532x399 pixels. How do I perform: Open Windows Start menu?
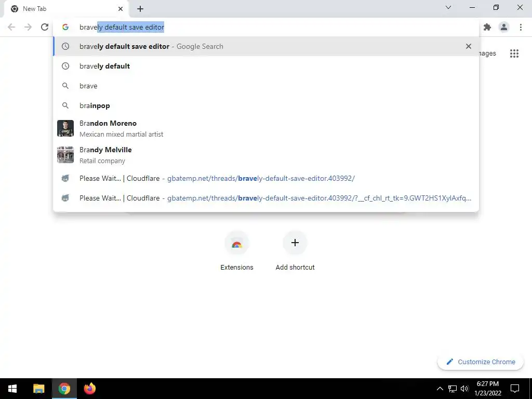(x=12, y=389)
